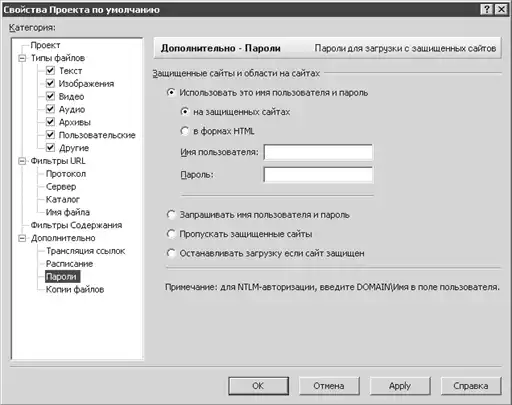Screen dimensions: 512x405
Task: Click the Пароль input field
Action: 318,175
